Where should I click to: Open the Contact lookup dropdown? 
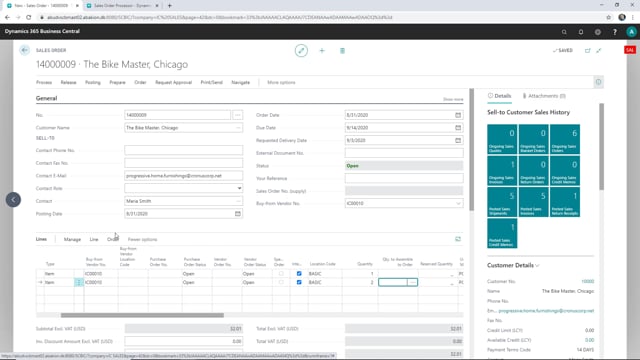point(238,201)
